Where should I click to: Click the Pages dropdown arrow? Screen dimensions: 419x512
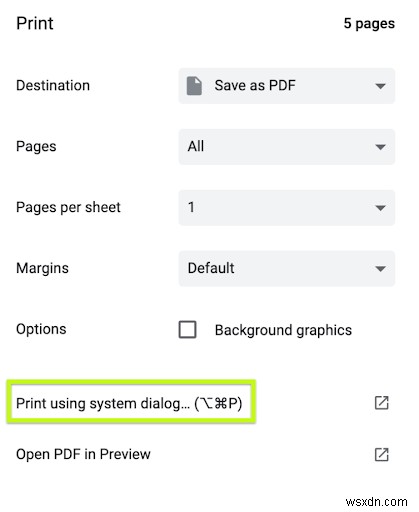pos(380,147)
